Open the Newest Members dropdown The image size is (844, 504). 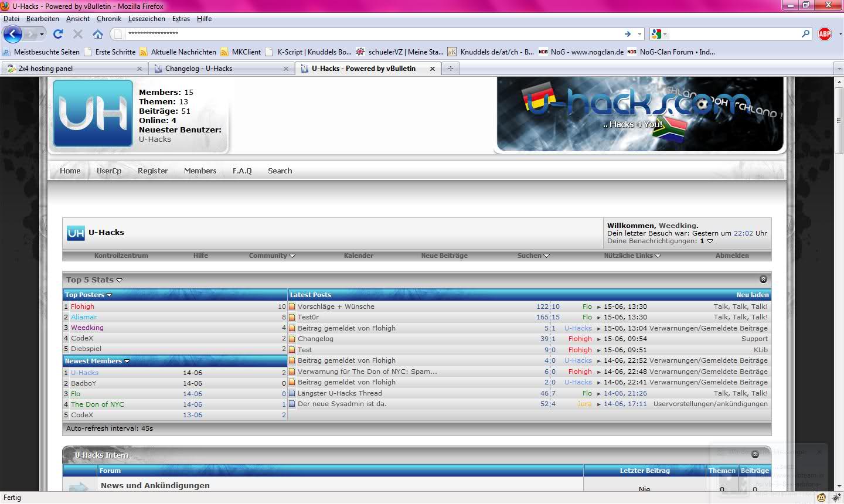(x=97, y=361)
